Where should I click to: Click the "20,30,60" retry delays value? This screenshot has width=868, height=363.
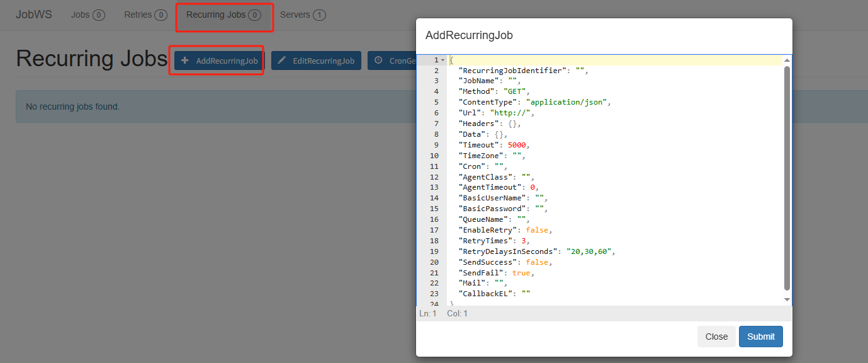click(x=589, y=251)
